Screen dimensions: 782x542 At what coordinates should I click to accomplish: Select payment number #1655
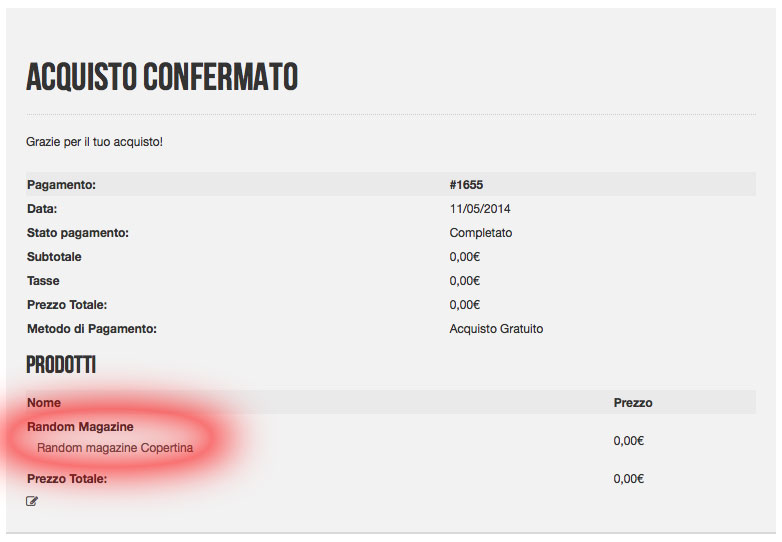[467, 185]
